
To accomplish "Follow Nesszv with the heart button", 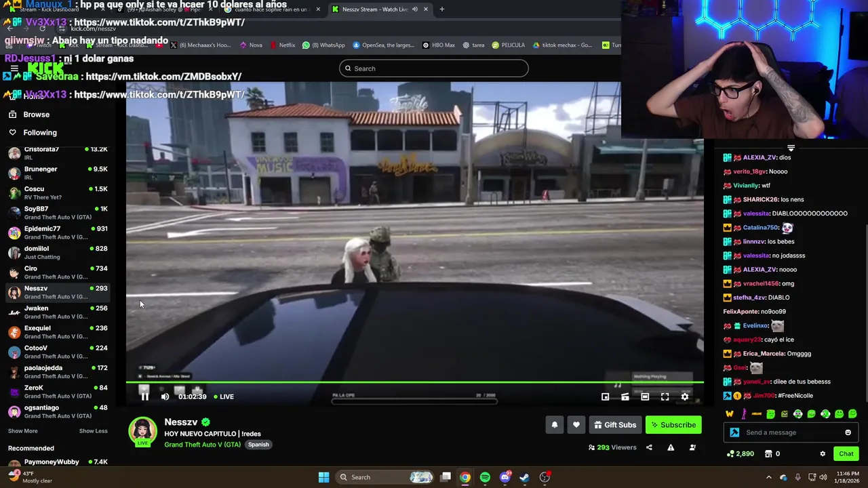I will [x=576, y=425].
